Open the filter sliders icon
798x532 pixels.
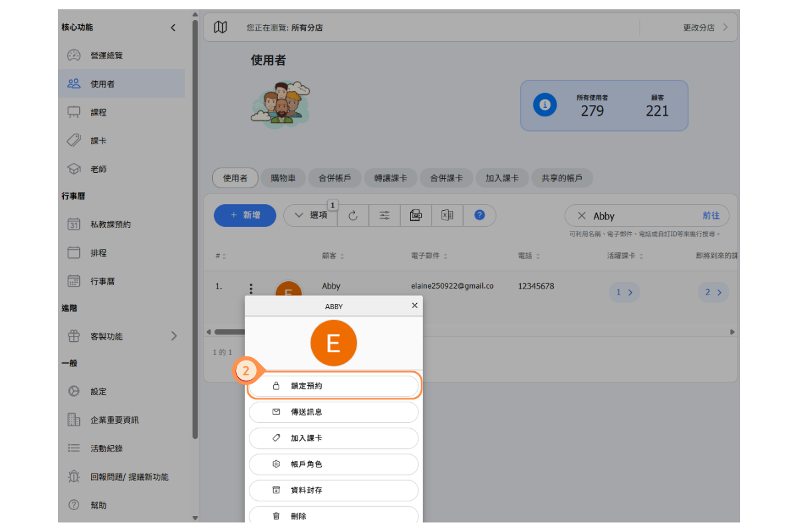pos(384,215)
